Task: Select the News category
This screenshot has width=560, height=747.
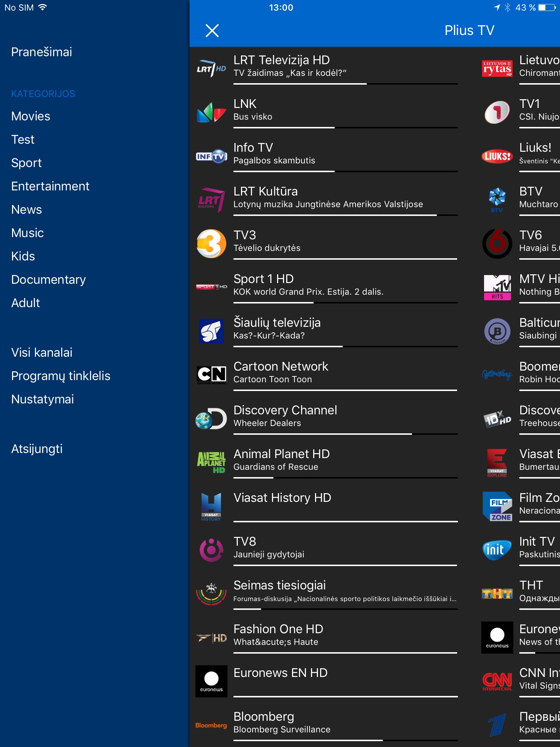Action: (27, 209)
